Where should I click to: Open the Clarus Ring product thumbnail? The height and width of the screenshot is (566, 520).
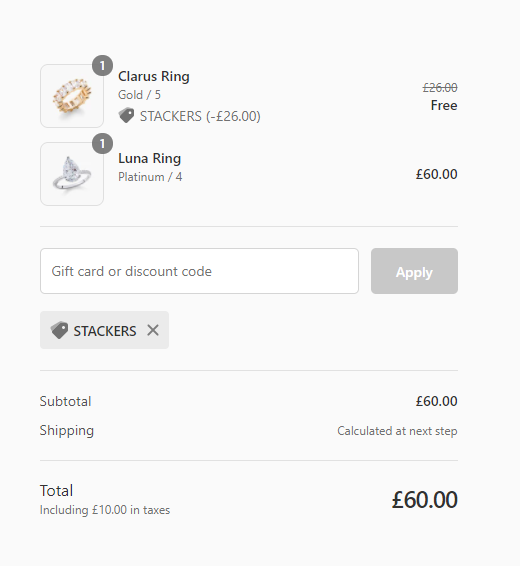72,96
